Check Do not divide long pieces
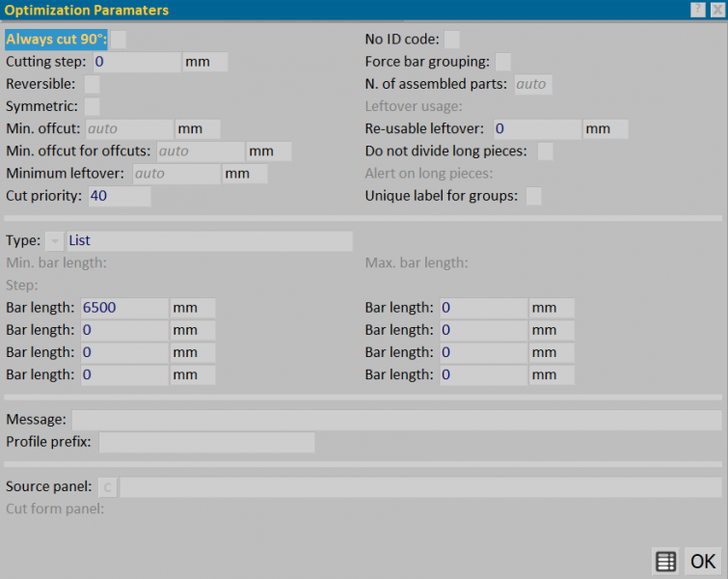 (x=545, y=152)
